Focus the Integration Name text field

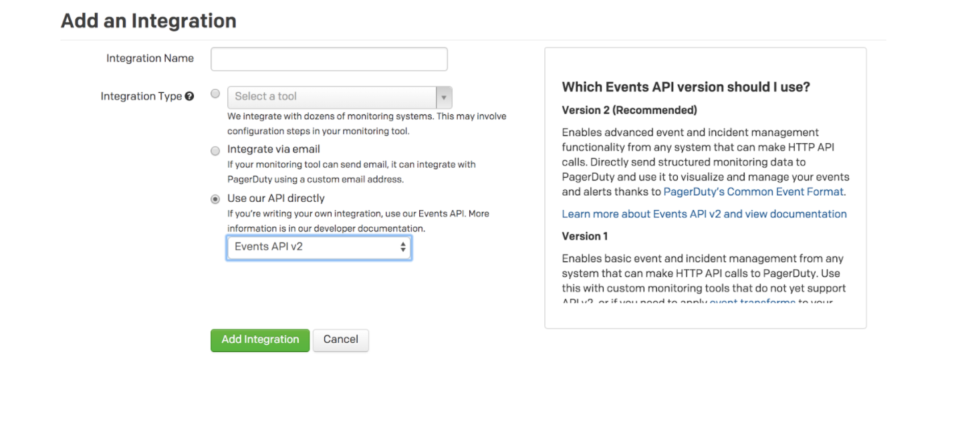pos(329,59)
